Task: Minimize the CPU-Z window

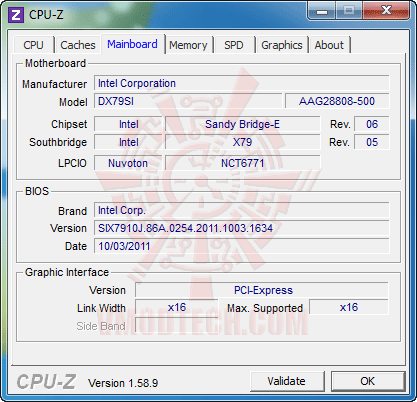Action: (x=322, y=11)
